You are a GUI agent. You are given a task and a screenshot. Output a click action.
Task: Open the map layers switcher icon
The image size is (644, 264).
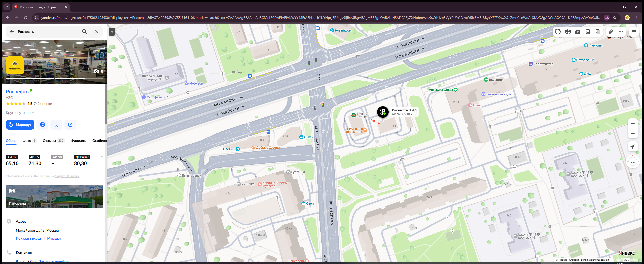[x=598, y=32]
